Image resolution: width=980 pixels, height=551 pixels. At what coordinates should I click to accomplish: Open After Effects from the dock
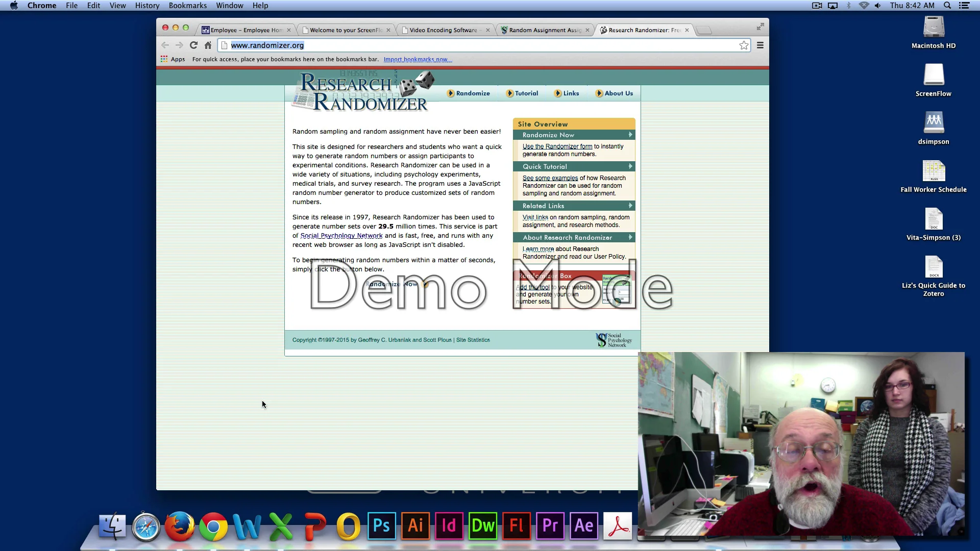pyautogui.click(x=584, y=525)
